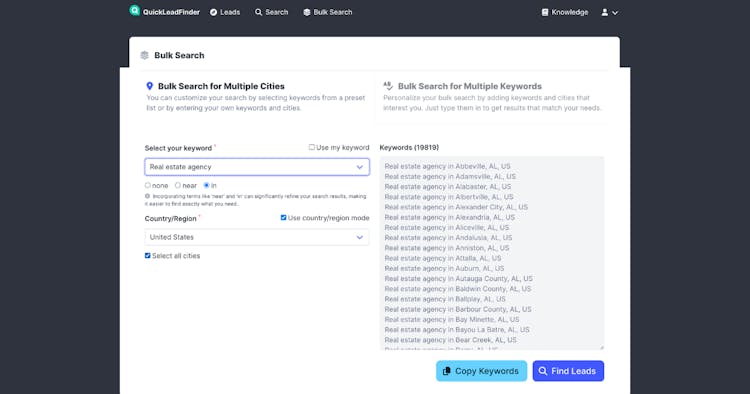Uncheck the Select all cities checkbox
The height and width of the screenshot is (394, 750).
[147, 256]
